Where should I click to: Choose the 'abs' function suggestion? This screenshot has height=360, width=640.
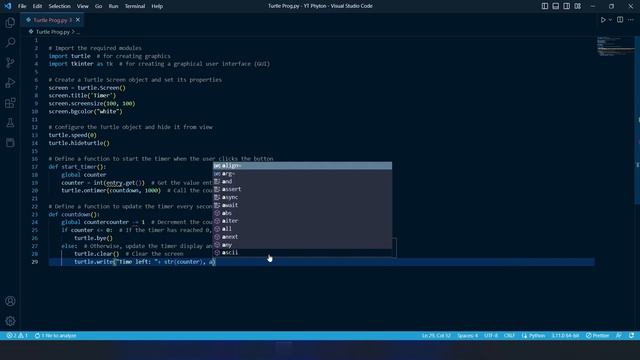pyautogui.click(x=302, y=213)
